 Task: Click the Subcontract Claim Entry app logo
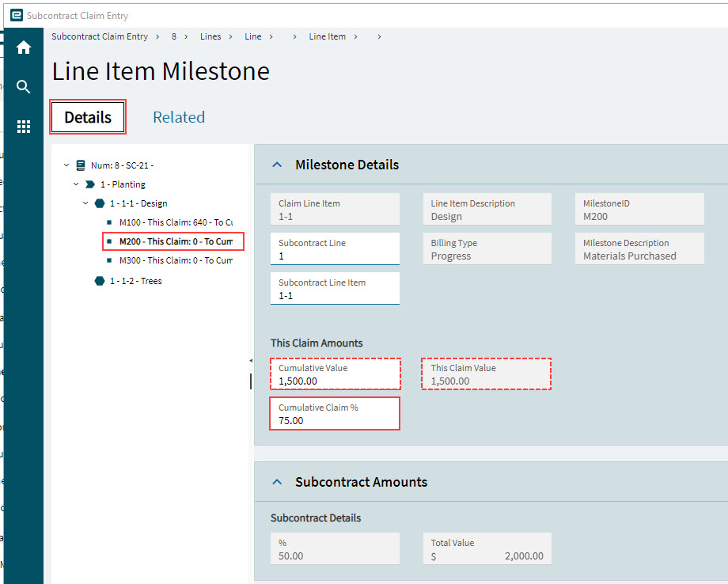pyautogui.click(x=17, y=15)
